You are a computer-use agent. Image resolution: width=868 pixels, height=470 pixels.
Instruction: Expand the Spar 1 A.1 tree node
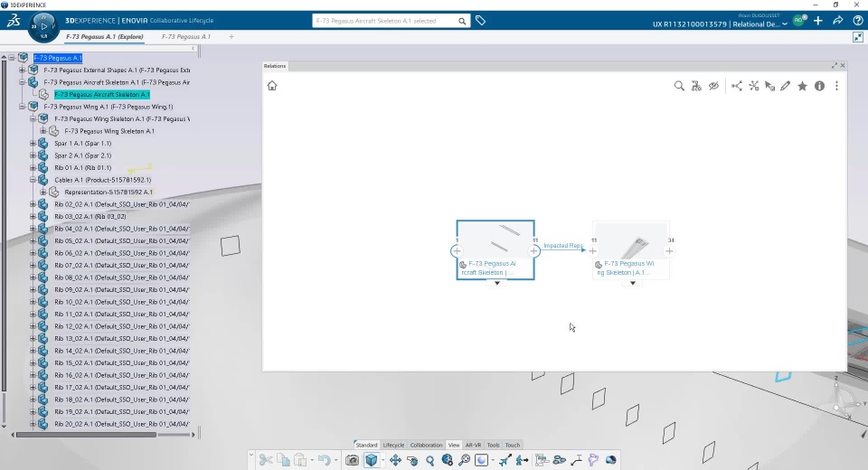[33, 143]
